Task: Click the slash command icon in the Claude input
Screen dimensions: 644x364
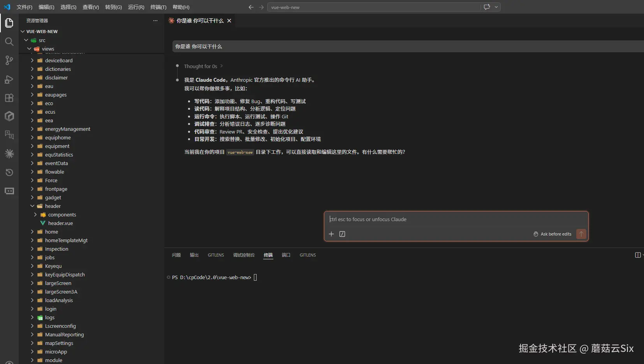Action: (x=342, y=234)
